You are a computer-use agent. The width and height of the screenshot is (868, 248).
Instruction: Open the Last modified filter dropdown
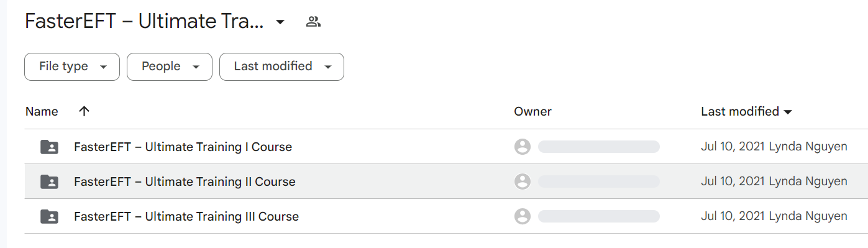click(281, 67)
